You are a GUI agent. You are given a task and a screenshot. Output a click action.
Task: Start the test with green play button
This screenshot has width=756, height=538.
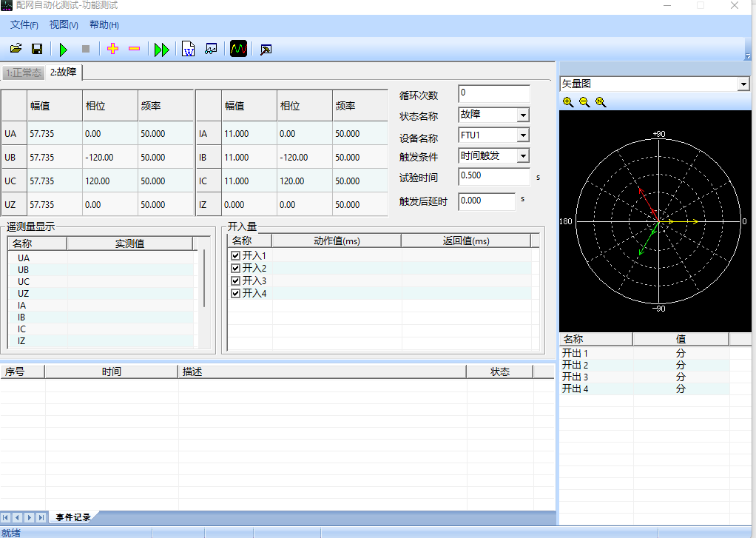(64, 50)
